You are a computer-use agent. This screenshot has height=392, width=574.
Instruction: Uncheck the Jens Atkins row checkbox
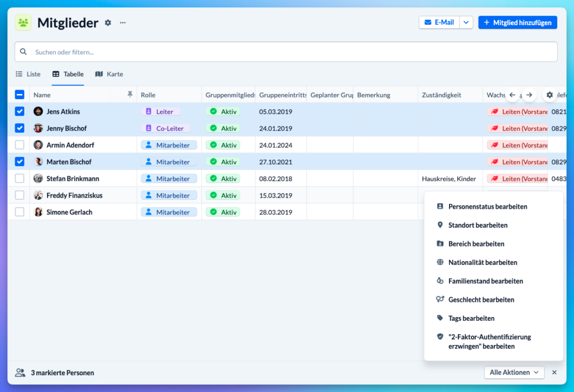click(20, 111)
